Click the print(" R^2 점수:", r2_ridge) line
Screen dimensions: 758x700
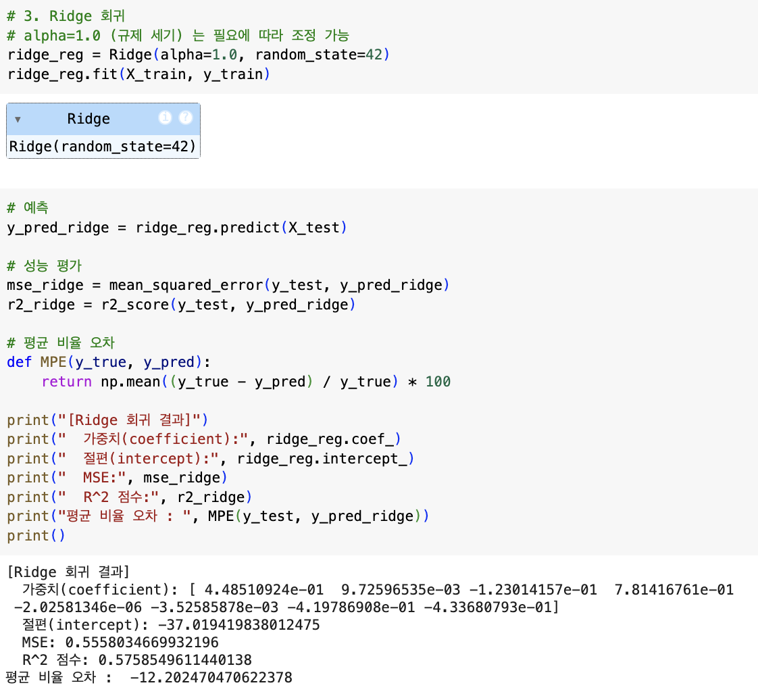pos(130,497)
